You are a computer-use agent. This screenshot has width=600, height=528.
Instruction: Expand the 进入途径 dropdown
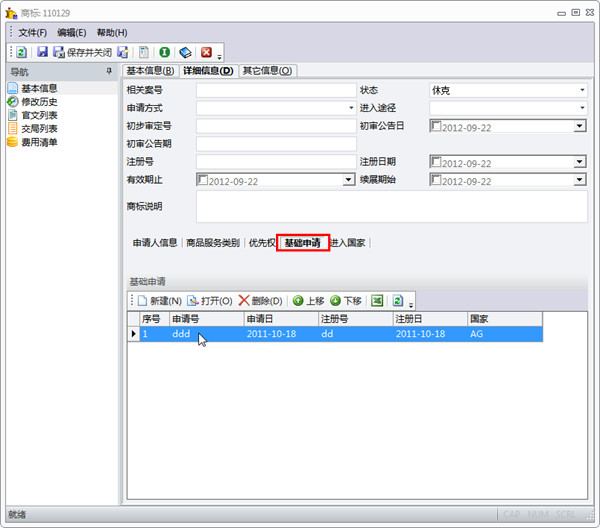(582, 108)
